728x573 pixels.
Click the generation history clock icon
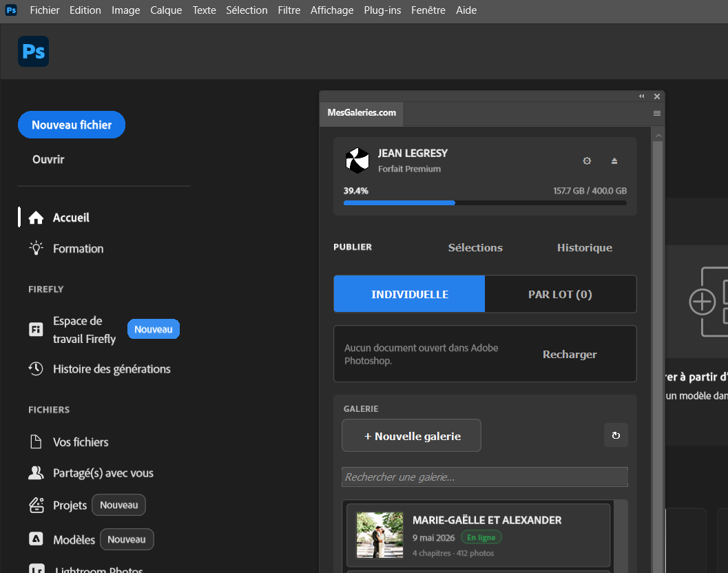36,368
